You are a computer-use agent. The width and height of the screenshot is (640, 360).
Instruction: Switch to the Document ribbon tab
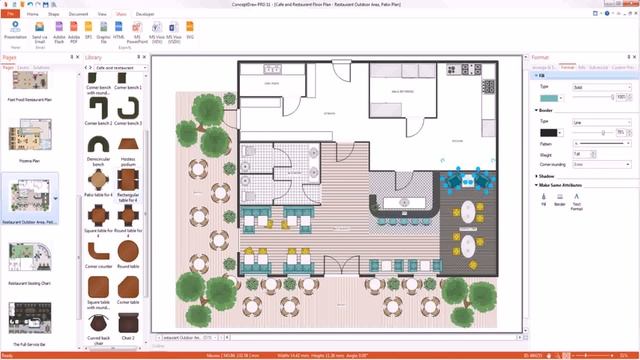(x=78, y=14)
